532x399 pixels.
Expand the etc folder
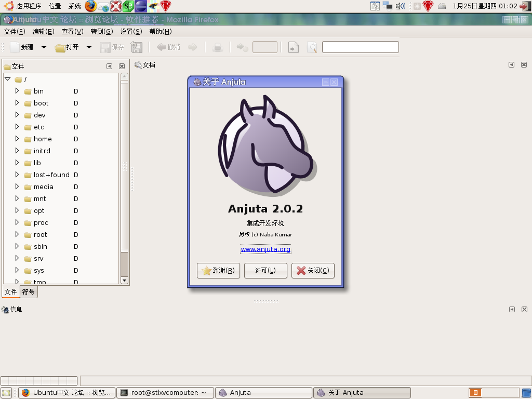(17, 127)
